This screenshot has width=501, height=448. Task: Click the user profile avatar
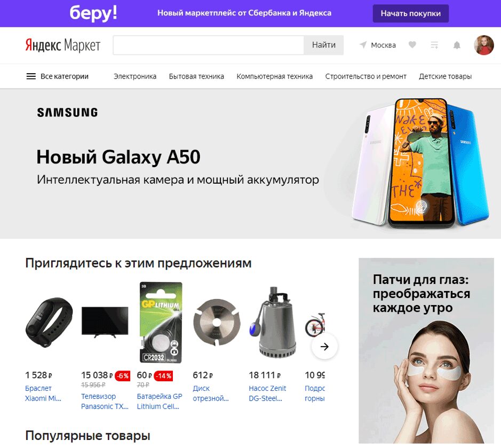point(484,45)
